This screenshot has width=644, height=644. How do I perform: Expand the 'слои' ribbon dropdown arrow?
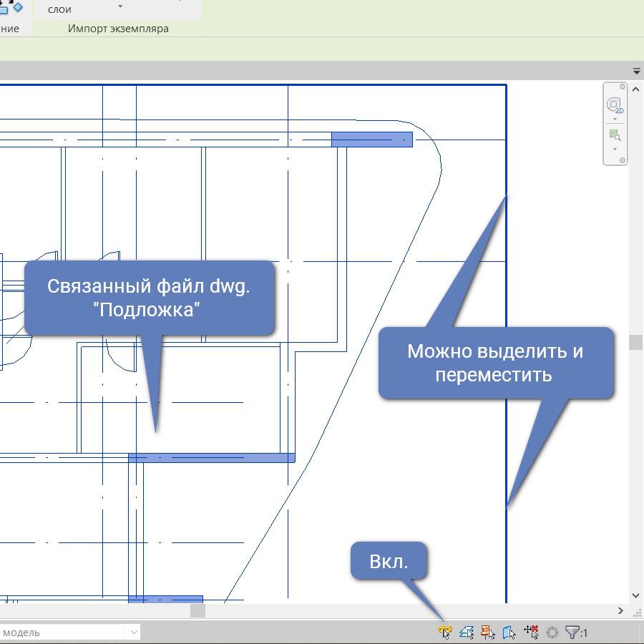120,6
